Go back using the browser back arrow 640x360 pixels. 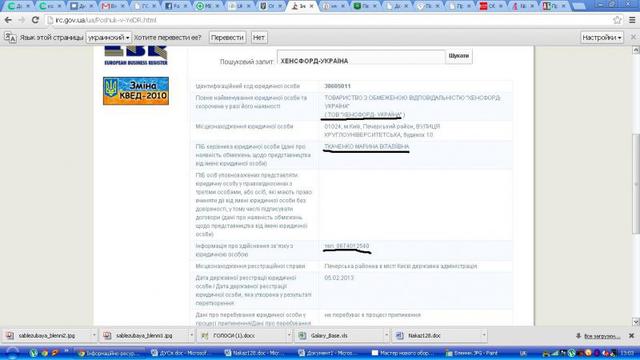point(8,20)
